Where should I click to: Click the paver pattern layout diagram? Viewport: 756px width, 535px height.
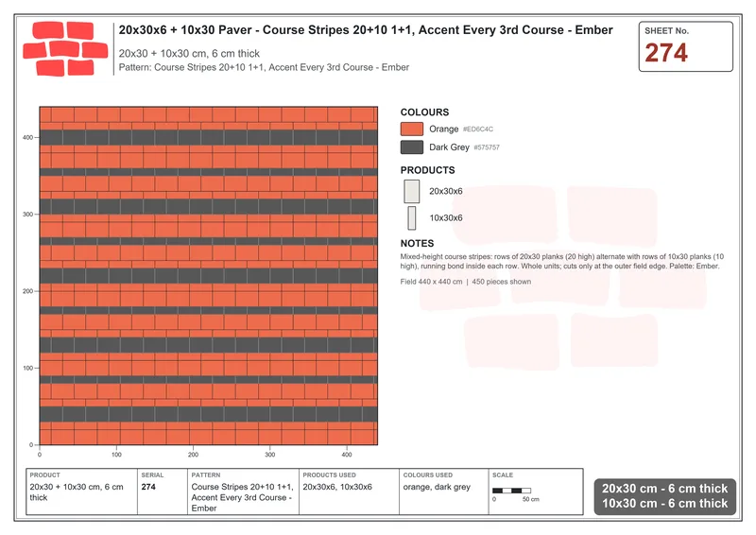click(x=208, y=276)
